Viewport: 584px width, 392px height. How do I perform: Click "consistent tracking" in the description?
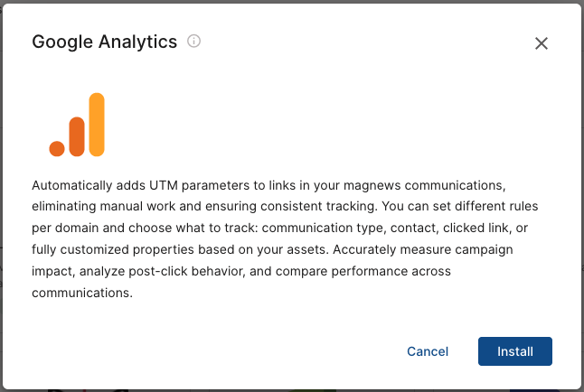point(319,206)
